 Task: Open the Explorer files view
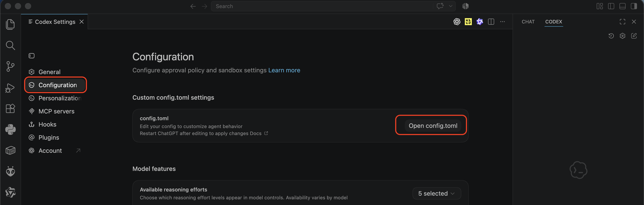coord(10,24)
